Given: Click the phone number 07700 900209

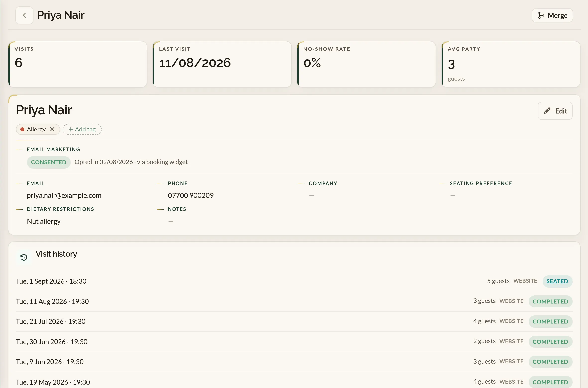Looking at the screenshot, I should [x=191, y=195].
